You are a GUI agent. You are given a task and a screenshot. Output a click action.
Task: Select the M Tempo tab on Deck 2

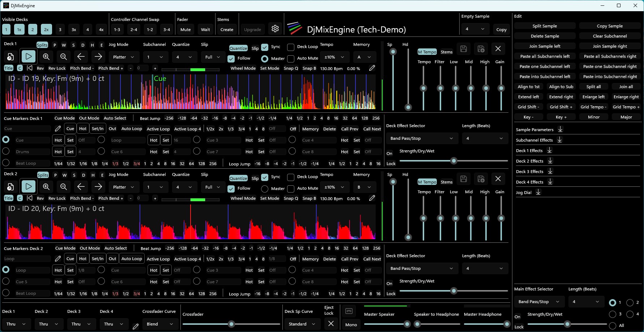click(x=427, y=182)
